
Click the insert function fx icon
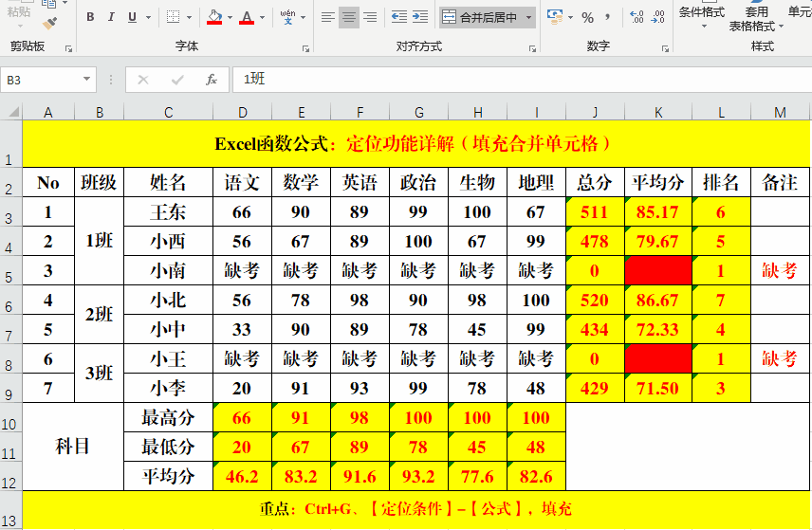212,80
